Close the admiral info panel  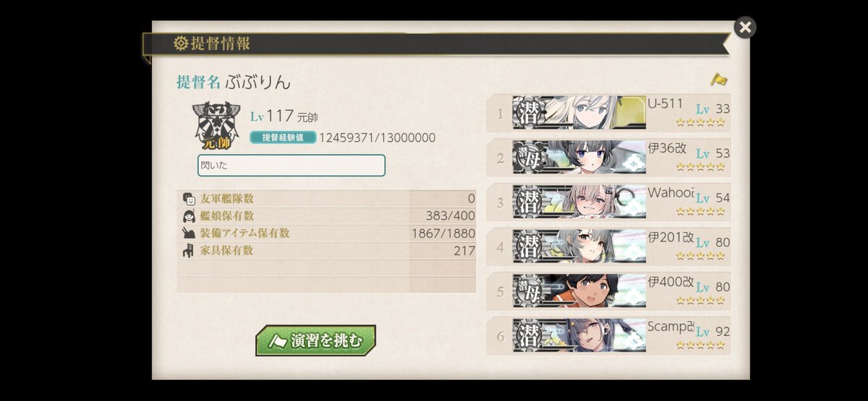tap(745, 28)
